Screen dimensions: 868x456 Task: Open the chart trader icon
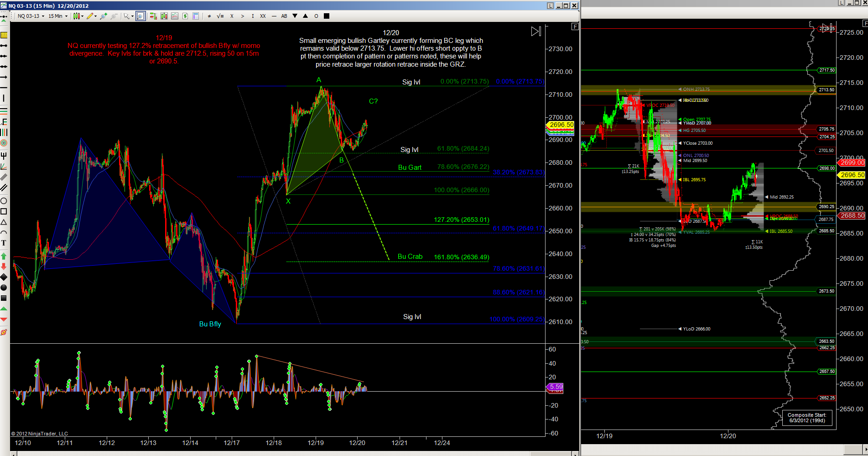153,16
